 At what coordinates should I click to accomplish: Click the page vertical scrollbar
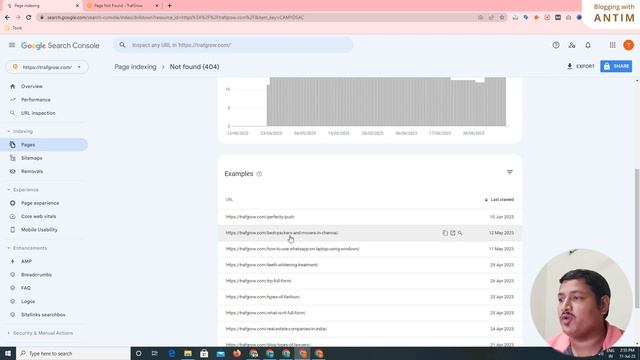[637, 239]
